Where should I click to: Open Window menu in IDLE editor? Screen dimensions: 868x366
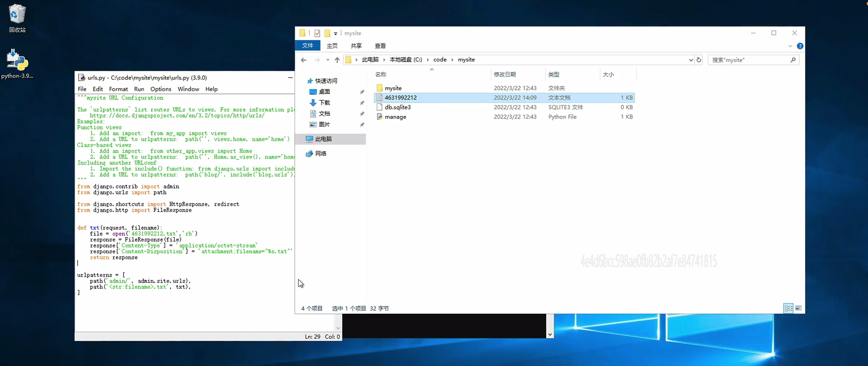click(x=188, y=89)
